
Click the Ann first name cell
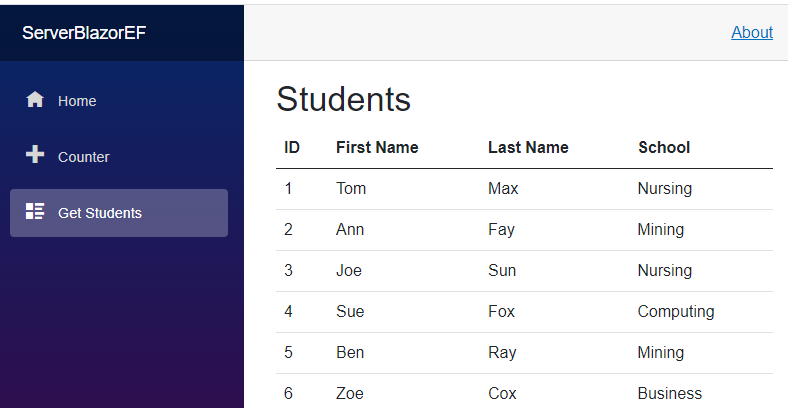click(350, 230)
